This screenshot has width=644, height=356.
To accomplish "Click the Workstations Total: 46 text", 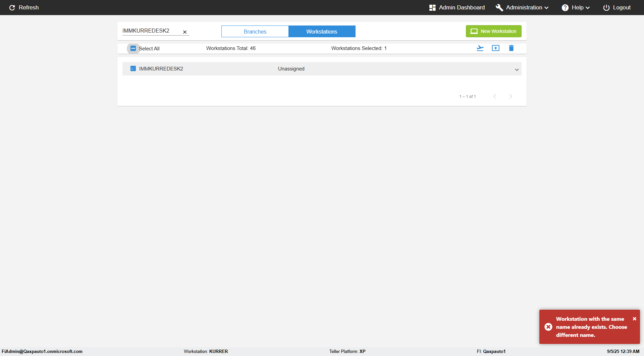I will [x=231, y=48].
